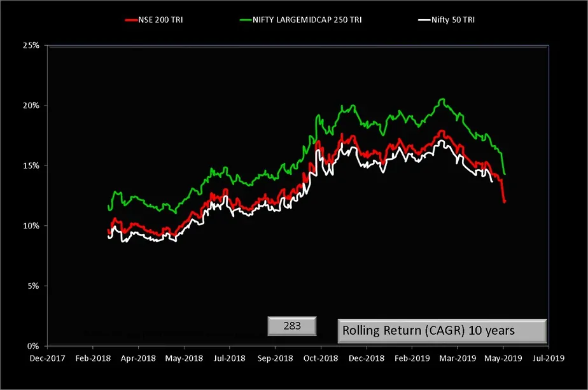The height and width of the screenshot is (390, 588).
Task: Click the Jul-2019 x-axis label
Action: tap(549, 358)
